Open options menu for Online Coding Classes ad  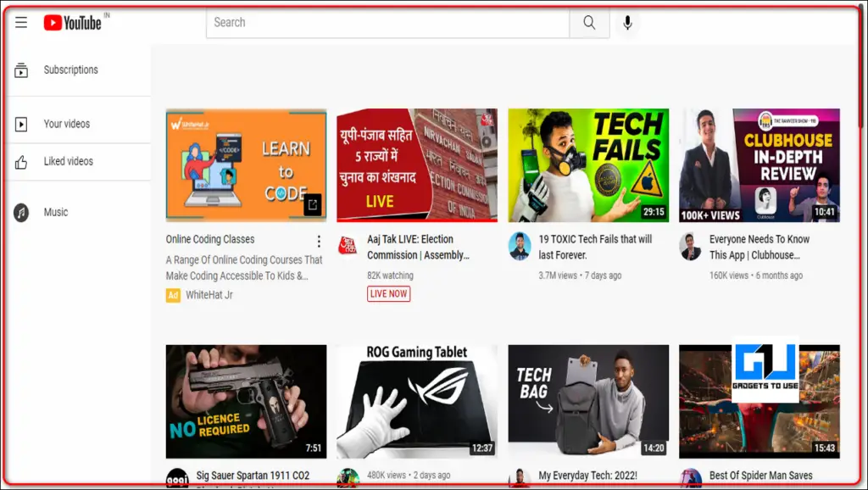[319, 241]
